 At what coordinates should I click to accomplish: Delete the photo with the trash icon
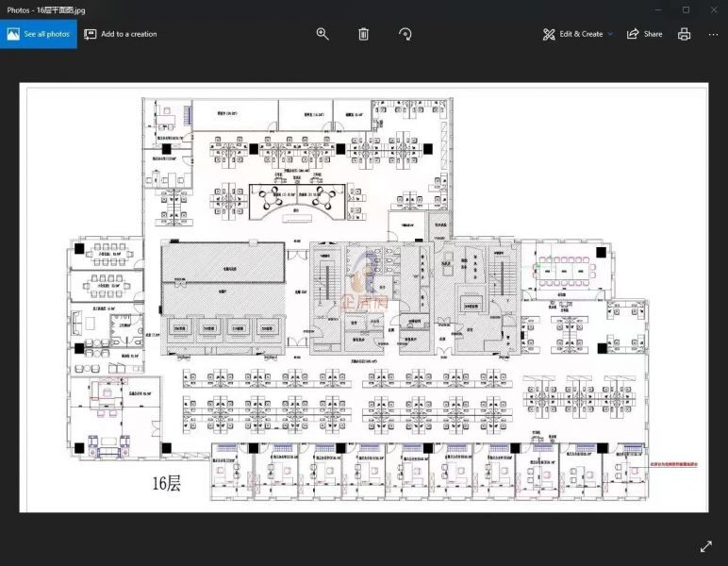tap(363, 34)
